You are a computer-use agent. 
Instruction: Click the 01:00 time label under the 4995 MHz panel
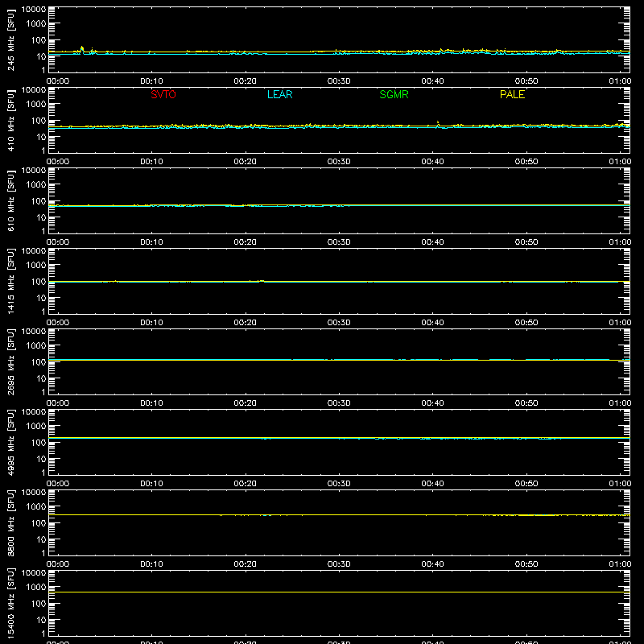coord(620,484)
